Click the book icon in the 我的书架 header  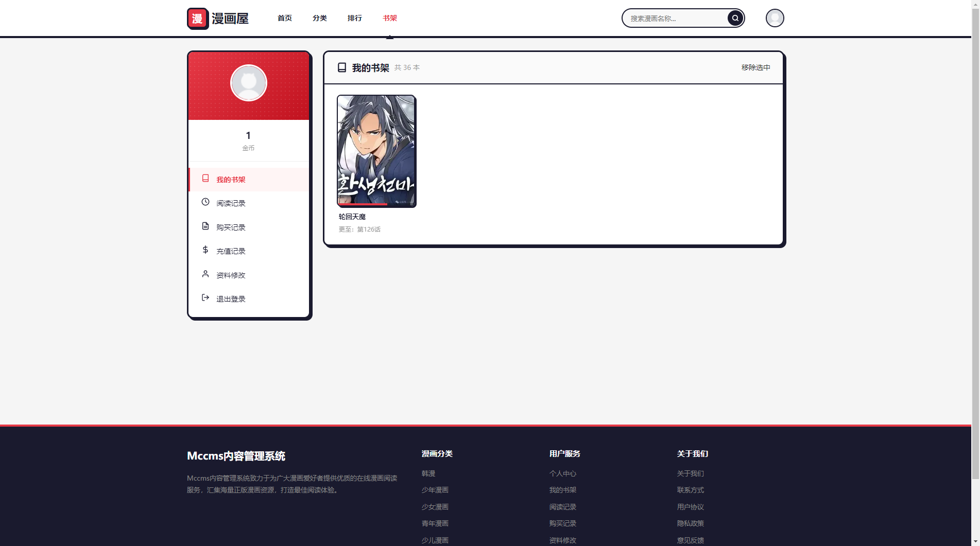click(342, 67)
